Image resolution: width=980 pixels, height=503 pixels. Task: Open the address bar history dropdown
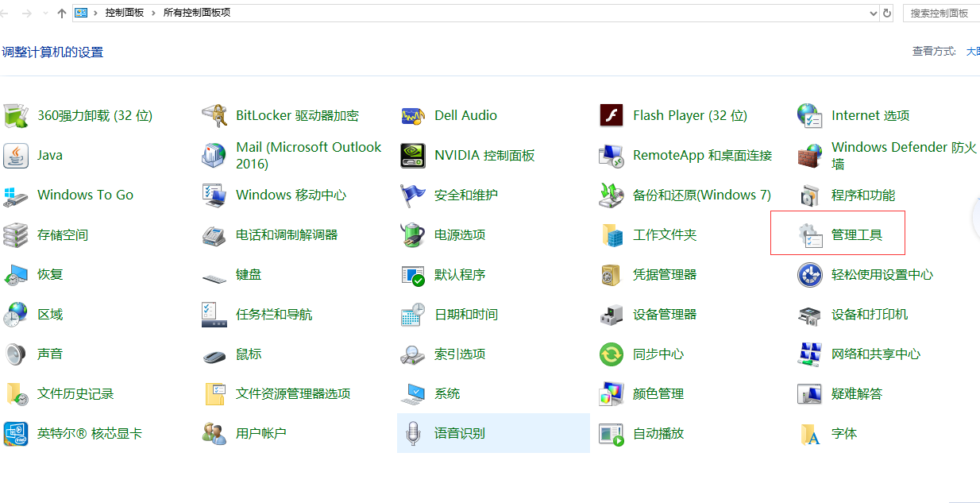tap(874, 13)
